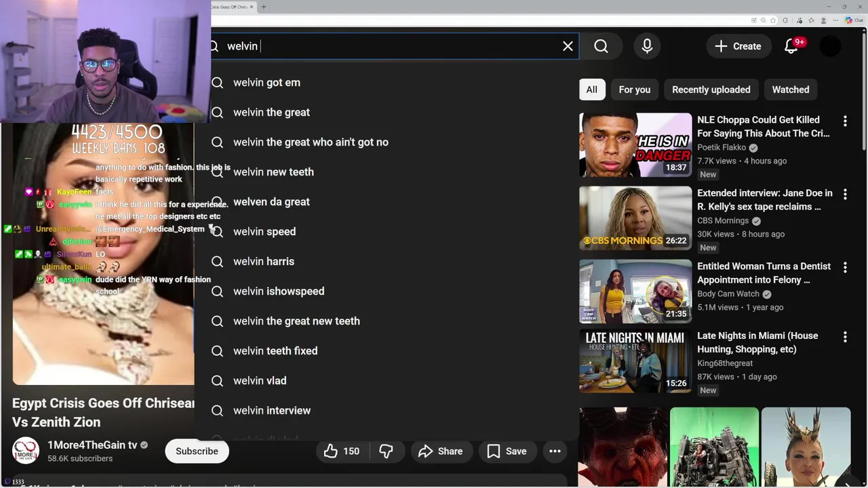
Task: Click search icon beside 'welvin vlad'
Action: (217, 381)
